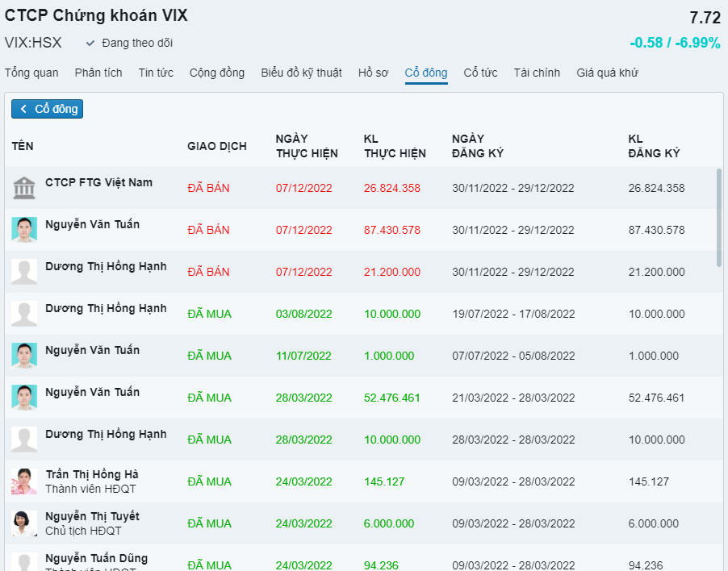
Task: Click the 21.200.000 executed volume in red
Action: [x=392, y=272]
